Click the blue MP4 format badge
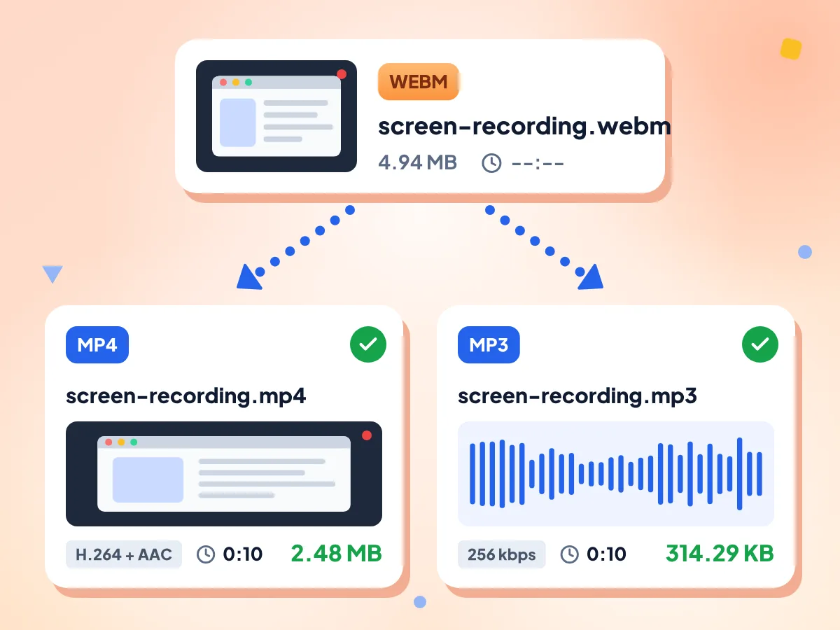The height and width of the screenshot is (630, 840). (97, 345)
